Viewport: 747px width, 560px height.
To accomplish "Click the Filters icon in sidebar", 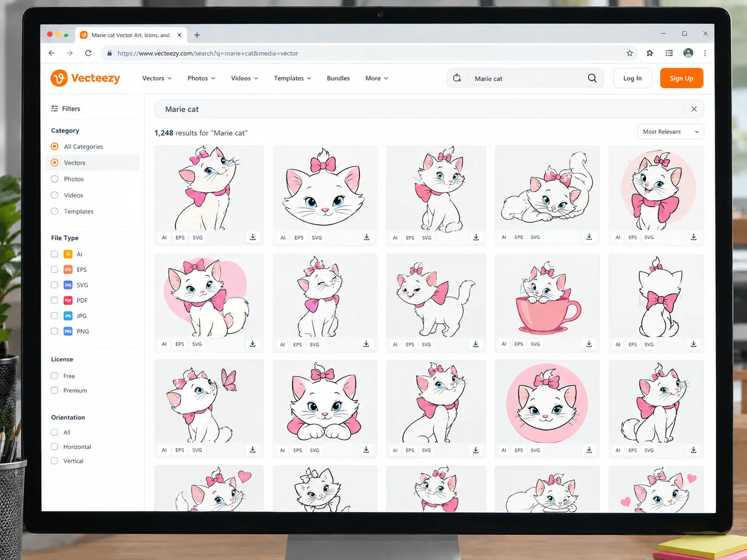I will 55,109.
